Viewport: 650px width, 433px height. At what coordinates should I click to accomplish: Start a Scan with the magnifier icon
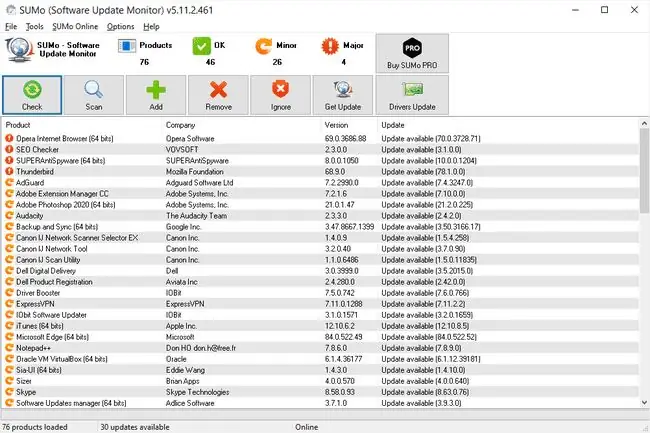tap(94, 95)
